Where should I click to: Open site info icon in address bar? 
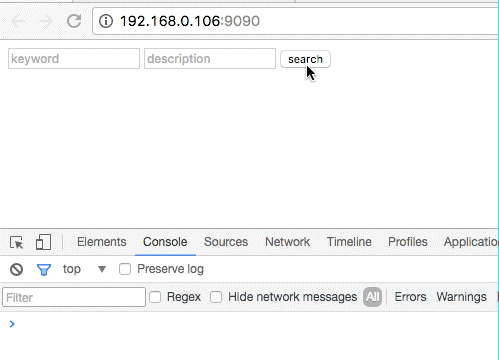[x=106, y=21]
